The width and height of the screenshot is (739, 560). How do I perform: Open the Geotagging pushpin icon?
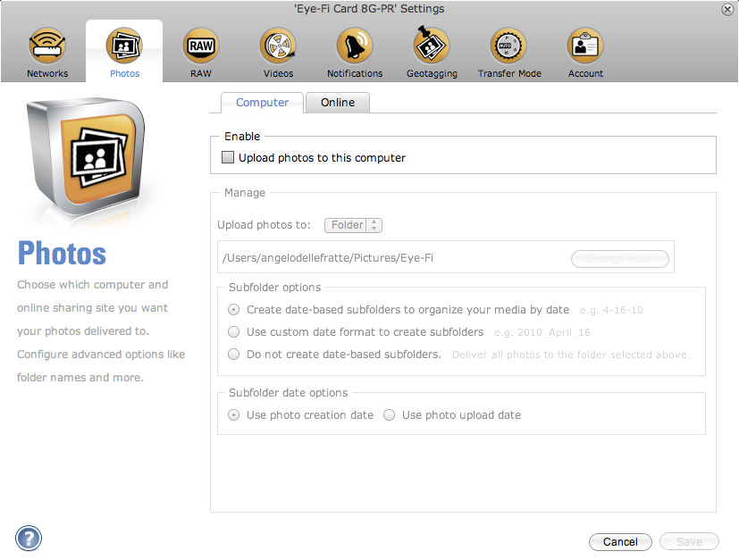pos(432,46)
